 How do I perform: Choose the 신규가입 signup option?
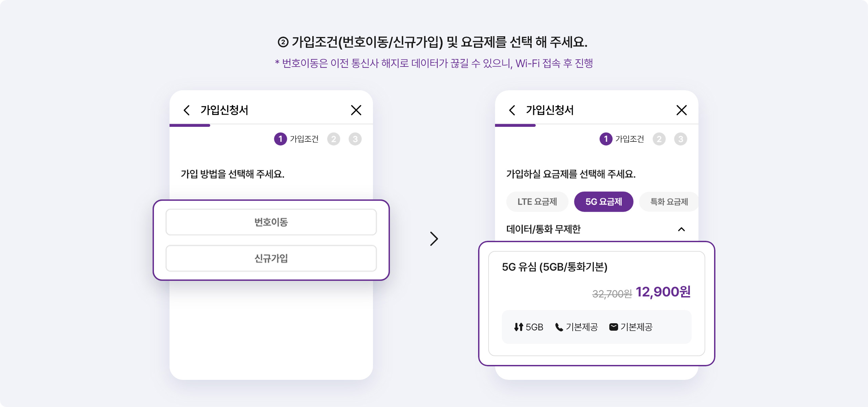click(271, 258)
